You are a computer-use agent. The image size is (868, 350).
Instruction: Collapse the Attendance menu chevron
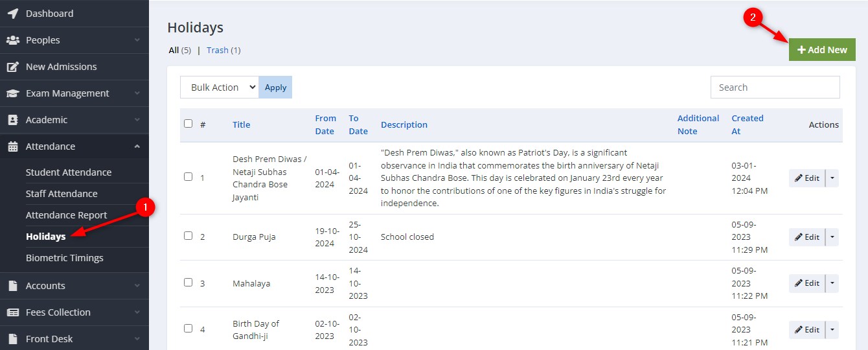coord(137,146)
